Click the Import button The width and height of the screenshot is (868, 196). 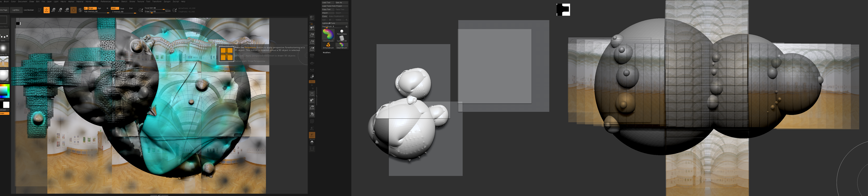point(328,13)
